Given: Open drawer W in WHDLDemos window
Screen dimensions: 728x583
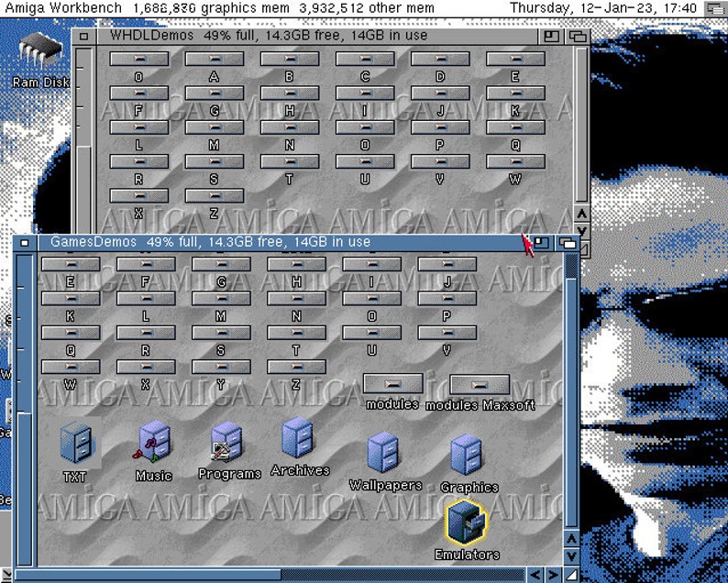Looking at the screenshot, I should (515, 161).
